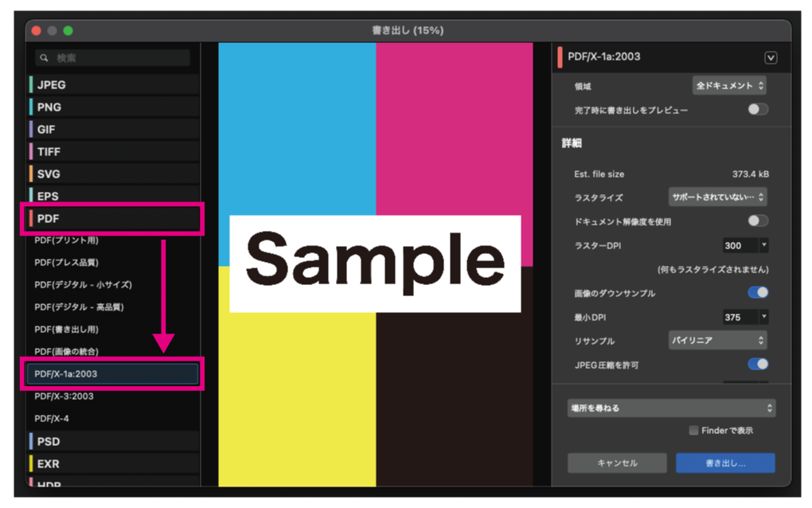Choose the PDF(プレス品質) preset
Screen dimensions: 812x508
coord(67,262)
